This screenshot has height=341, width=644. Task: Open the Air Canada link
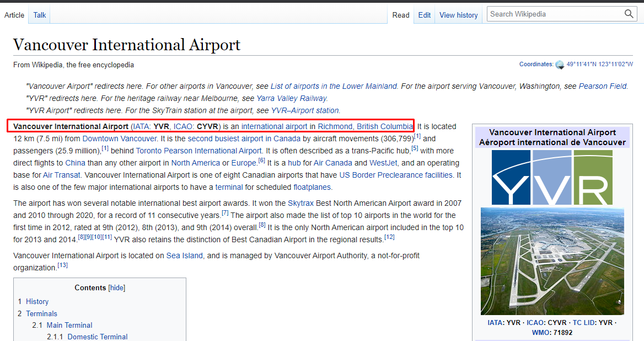tap(332, 163)
